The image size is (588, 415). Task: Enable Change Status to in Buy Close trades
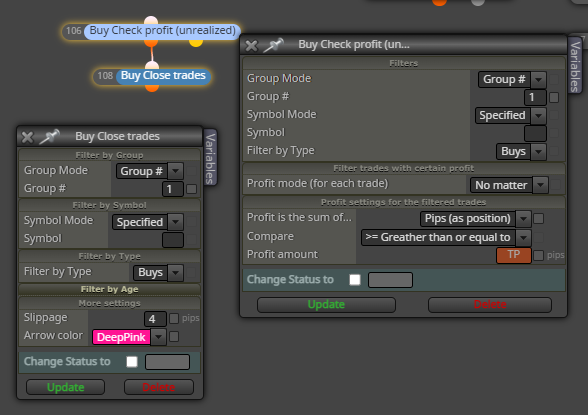click(132, 362)
